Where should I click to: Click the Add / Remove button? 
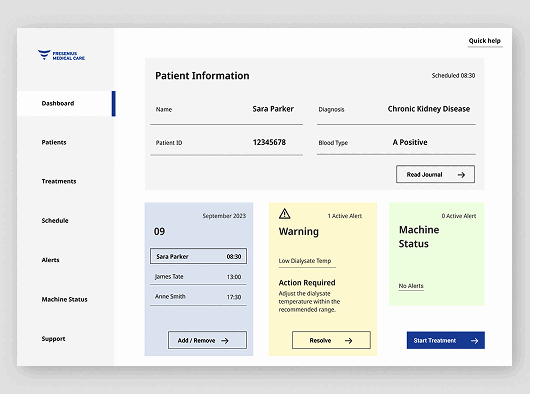tap(207, 340)
